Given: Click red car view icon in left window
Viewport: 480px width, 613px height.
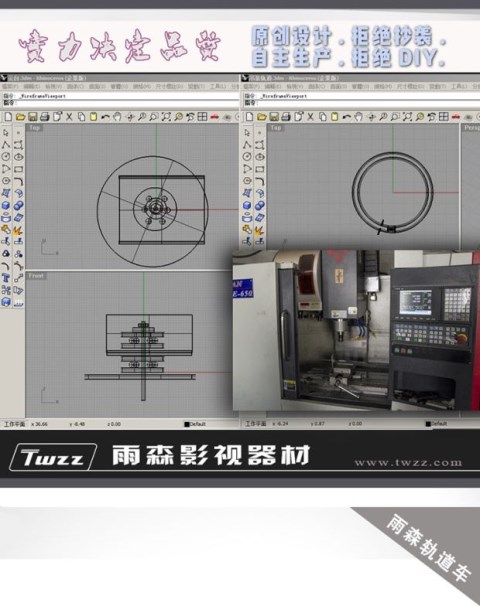Looking at the screenshot, I should 215,117.
